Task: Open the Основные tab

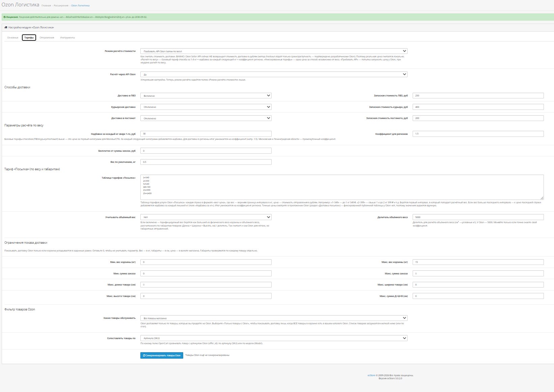Action: (x=13, y=38)
